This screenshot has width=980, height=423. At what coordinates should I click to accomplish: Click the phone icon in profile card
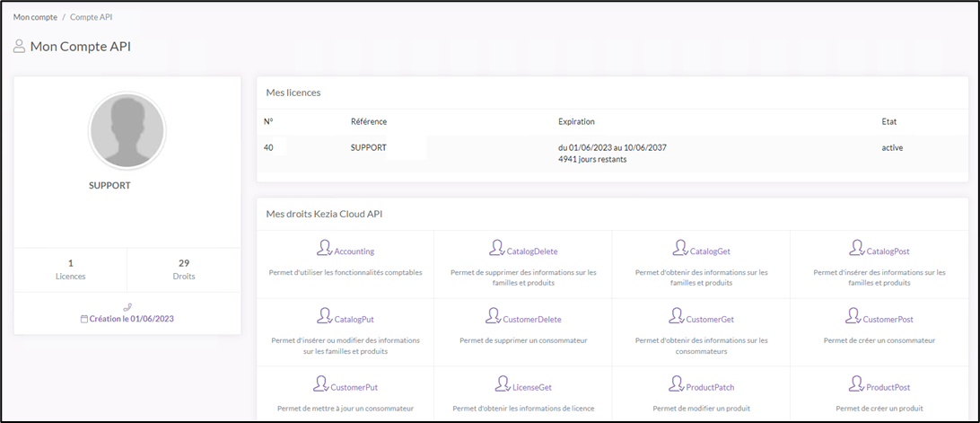[127, 307]
